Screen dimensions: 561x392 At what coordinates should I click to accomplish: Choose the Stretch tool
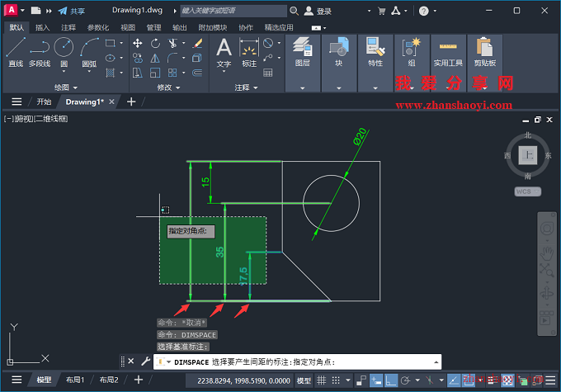(x=138, y=73)
